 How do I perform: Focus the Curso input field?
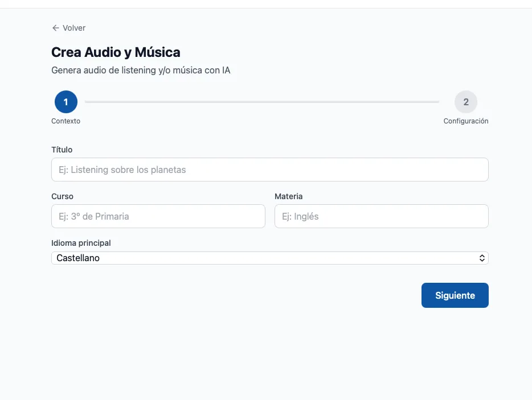(x=158, y=216)
